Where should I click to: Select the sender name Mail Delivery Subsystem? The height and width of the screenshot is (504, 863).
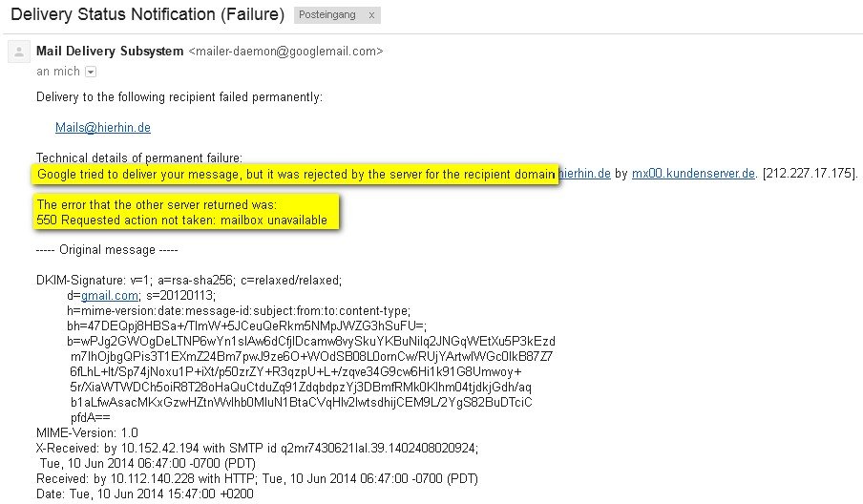110,52
